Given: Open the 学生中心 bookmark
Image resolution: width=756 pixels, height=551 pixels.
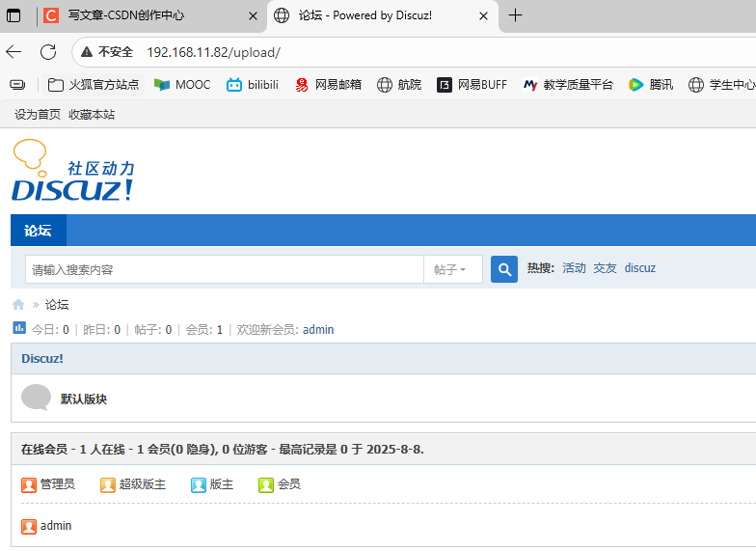Looking at the screenshot, I should click(x=721, y=85).
